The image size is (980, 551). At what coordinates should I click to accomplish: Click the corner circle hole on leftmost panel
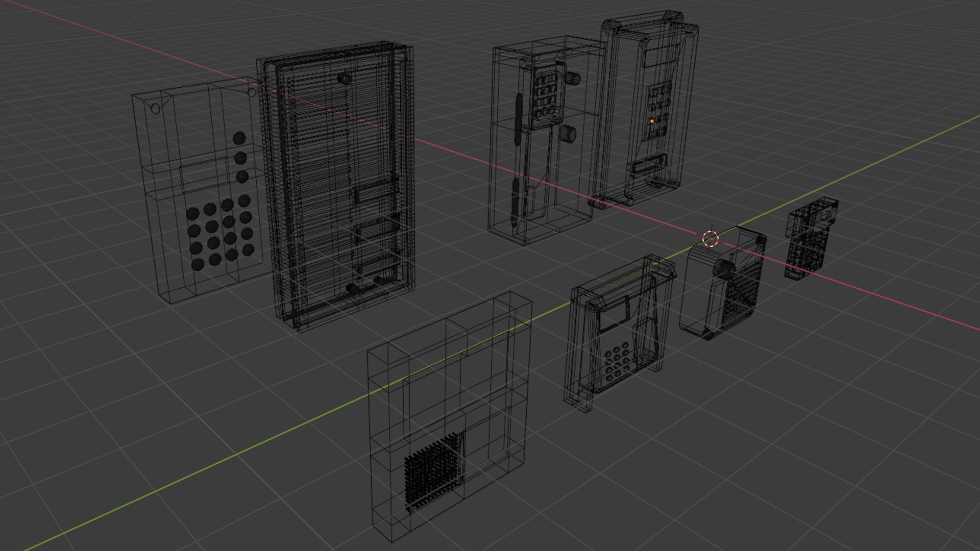click(156, 109)
